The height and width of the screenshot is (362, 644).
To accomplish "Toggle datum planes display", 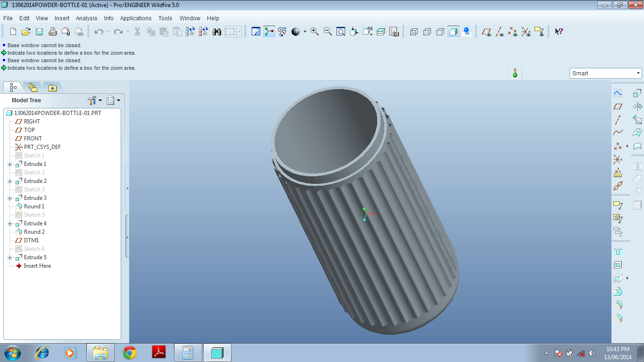I will (x=486, y=32).
